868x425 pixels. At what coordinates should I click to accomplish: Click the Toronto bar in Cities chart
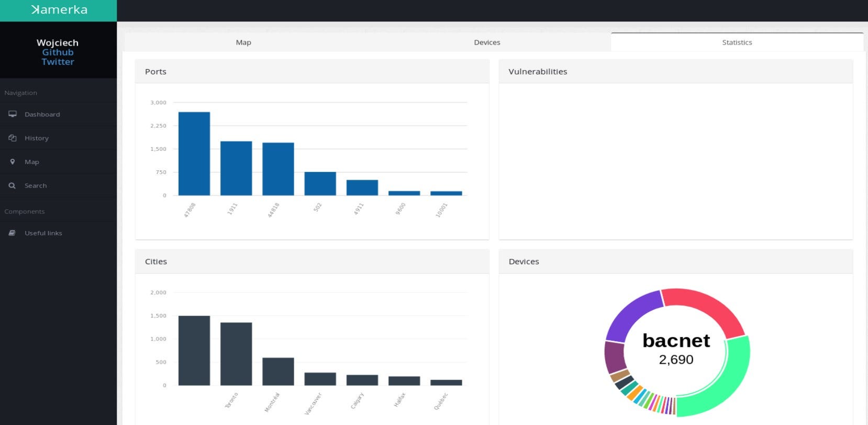236,354
